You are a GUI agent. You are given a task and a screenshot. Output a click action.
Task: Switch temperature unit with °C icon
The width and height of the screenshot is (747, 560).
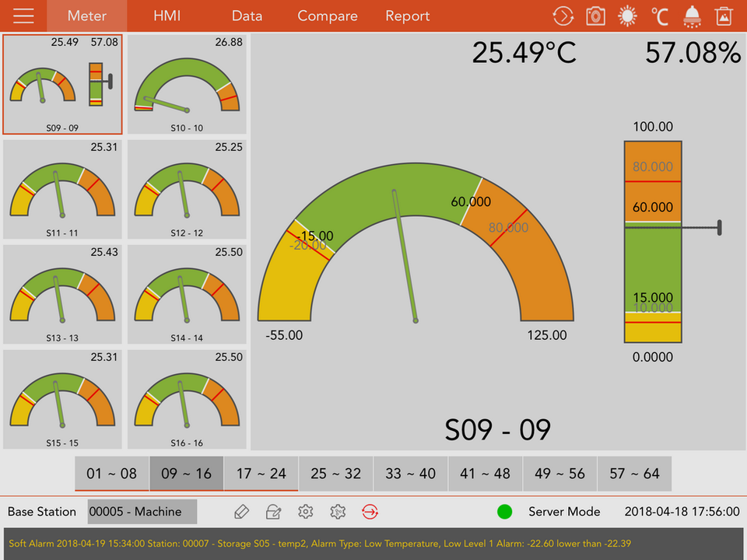tap(660, 16)
